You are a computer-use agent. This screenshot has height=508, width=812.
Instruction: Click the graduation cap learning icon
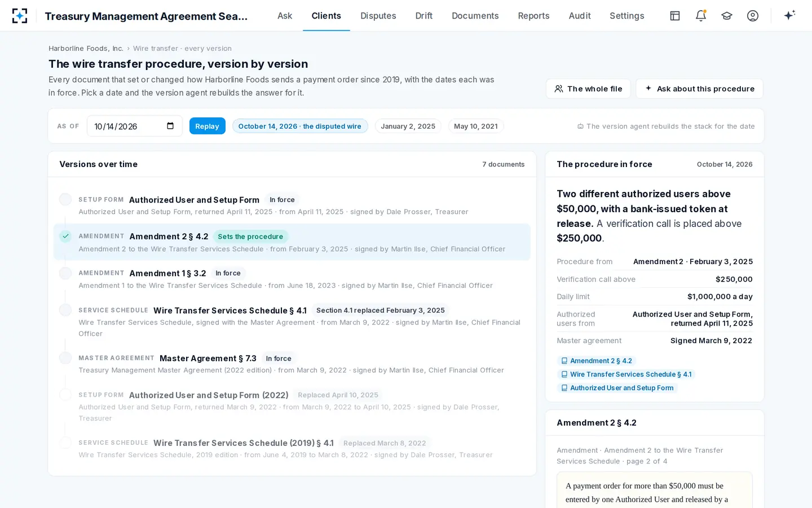pos(727,16)
